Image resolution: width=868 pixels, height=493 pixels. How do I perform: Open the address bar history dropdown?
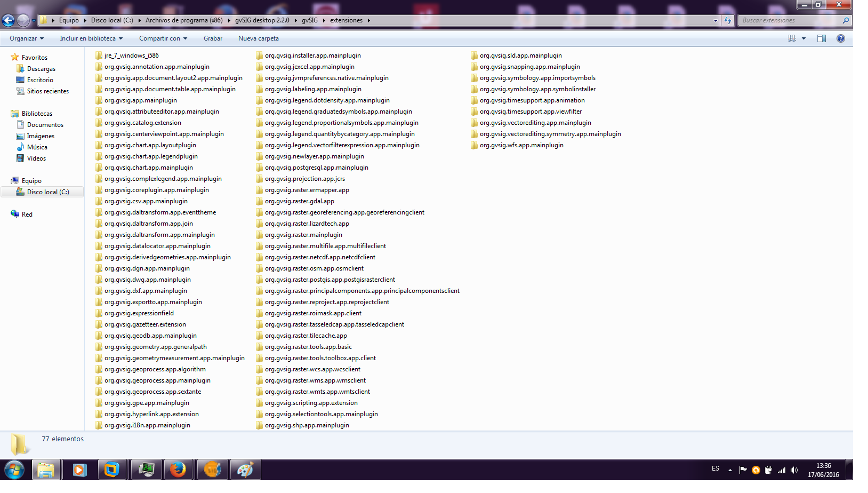(716, 20)
